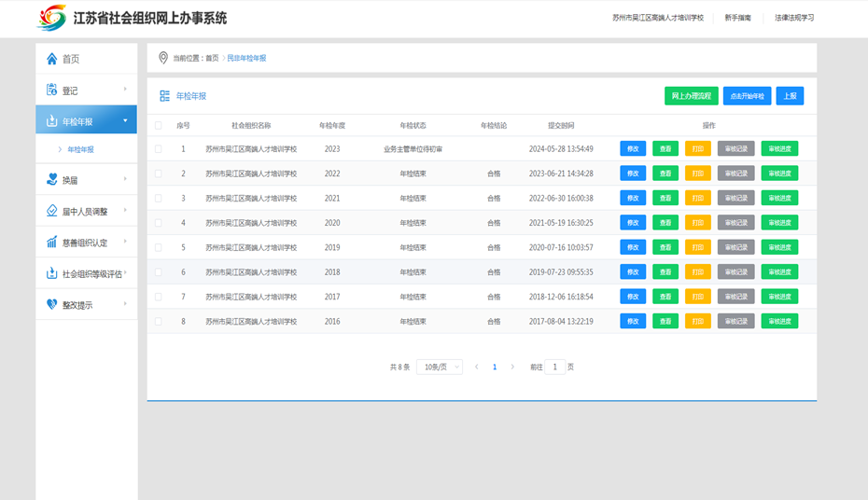Image resolution: width=868 pixels, height=500 pixels.
Task: Click 查看 for the 2018 row
Action: click(665, 272)
